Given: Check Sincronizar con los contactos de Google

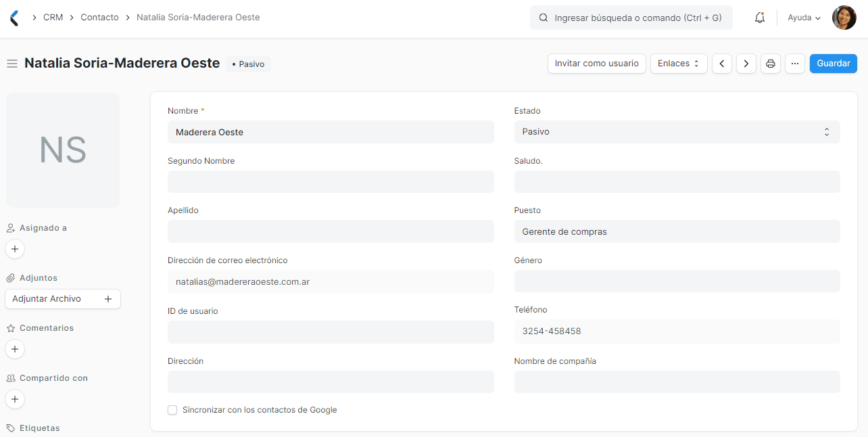Looking at the screenshot, I should coord(172,410).
